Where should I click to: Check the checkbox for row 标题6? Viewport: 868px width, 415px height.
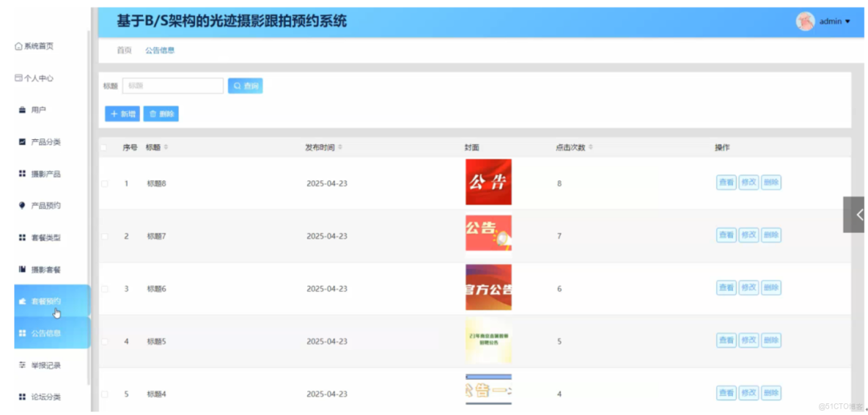pyautogui.click(x=104, y=289)
